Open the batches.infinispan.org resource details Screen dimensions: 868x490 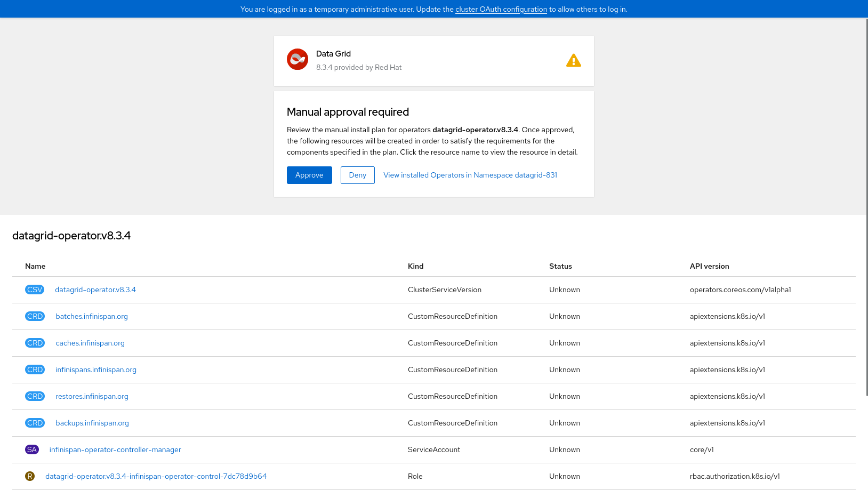[91, 316]
